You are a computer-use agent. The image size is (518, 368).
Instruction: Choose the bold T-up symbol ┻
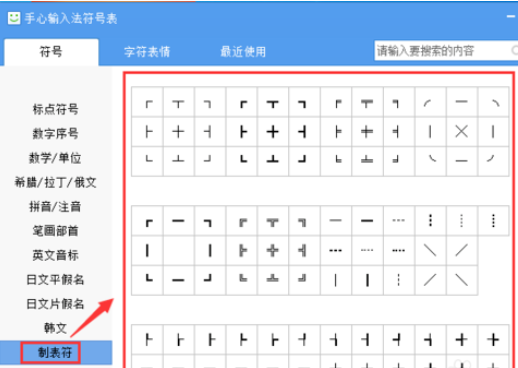click(x=273, y=161)
